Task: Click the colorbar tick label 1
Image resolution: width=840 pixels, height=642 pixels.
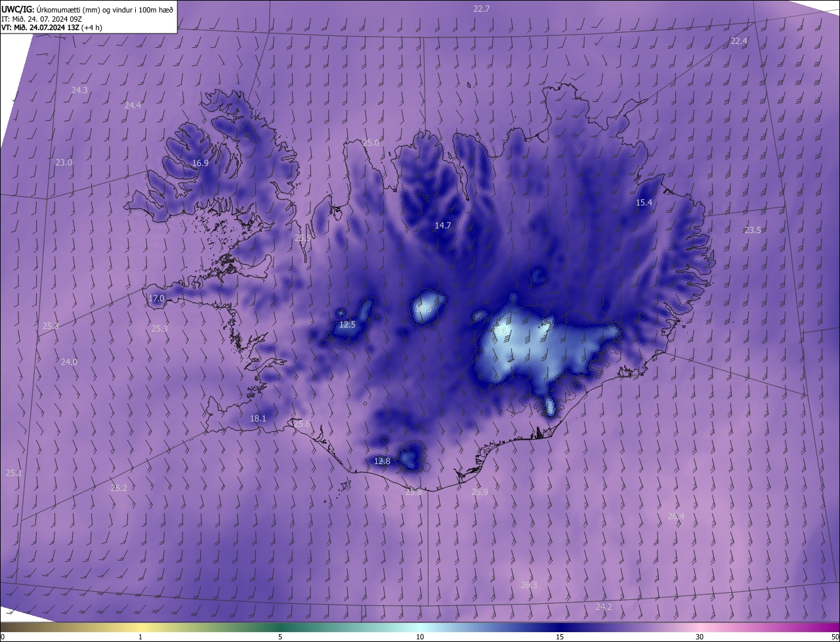Action: pyautogui.click(x=140, y=637)
